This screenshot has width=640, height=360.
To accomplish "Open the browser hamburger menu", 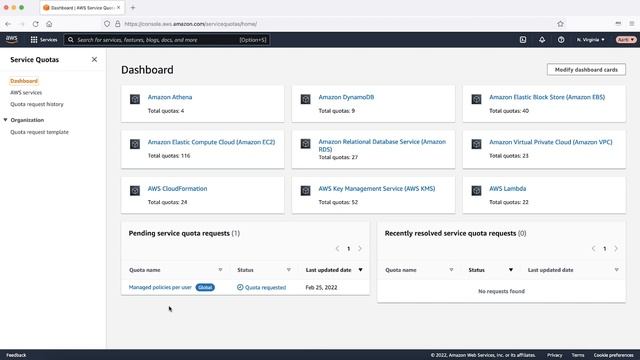I will pyautogui.click(x=631, y=24).
